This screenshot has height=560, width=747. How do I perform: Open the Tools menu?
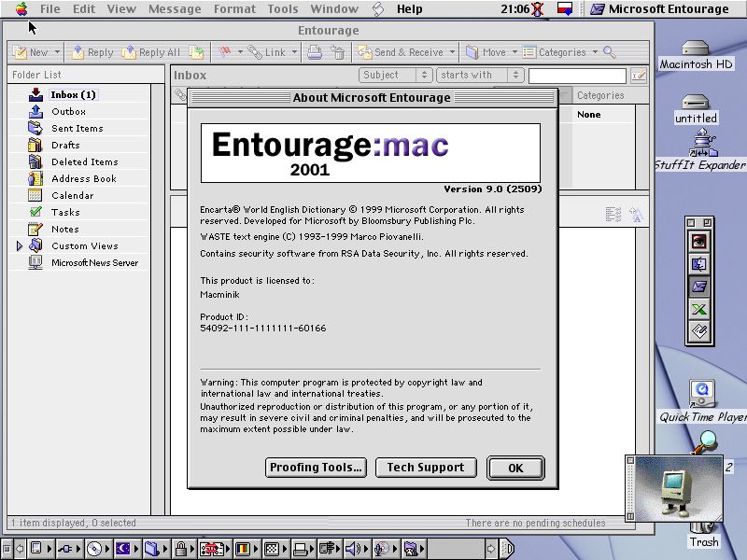pos(283,9)
